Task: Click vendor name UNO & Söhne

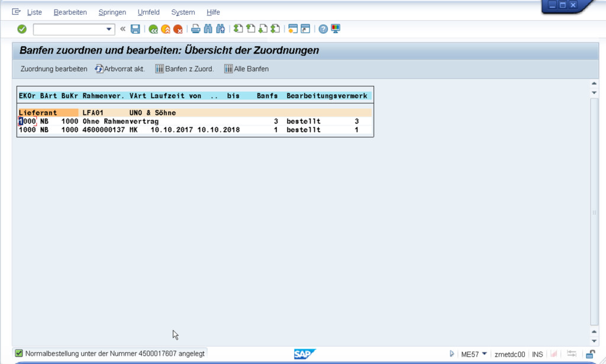Action: click(x=153, y=112)
